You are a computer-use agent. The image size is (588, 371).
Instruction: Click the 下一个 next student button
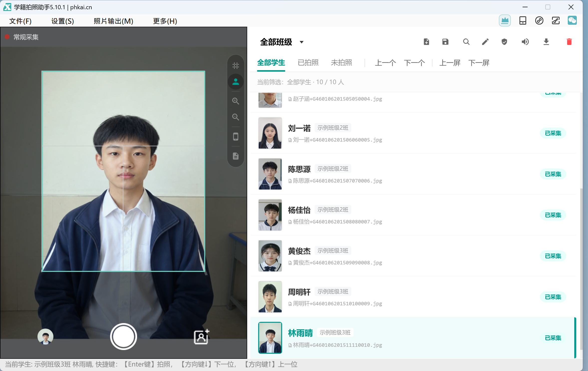point(414,63)
